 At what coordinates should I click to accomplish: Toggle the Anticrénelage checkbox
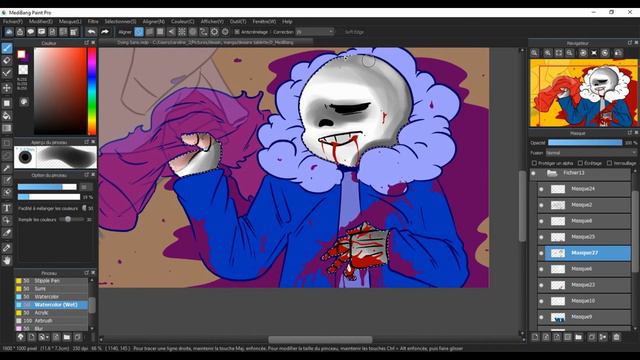[x=237, y=32]
